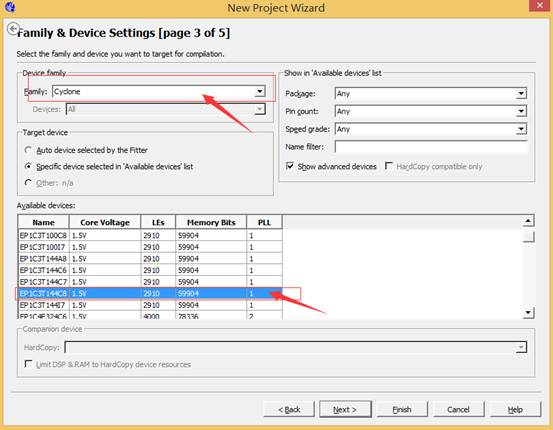Click the Memory Bits column header
Viewport: 553px width, 430px height.
(211, 222)
